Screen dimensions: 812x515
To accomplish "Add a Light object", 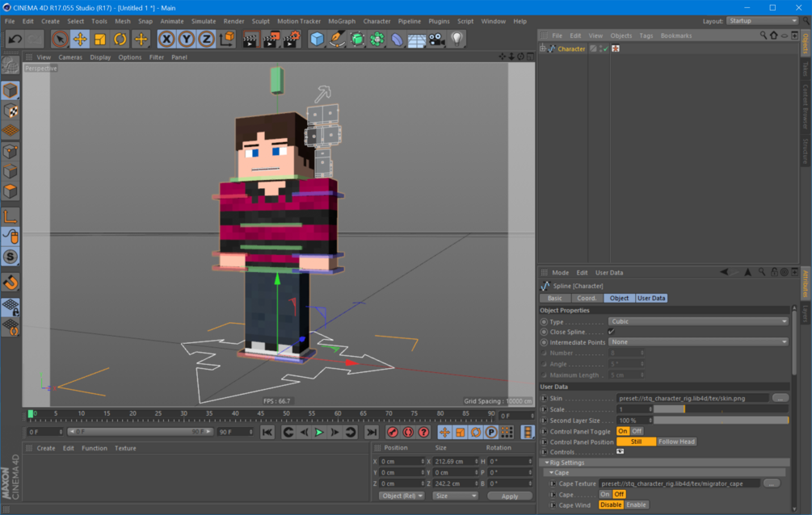I will (x=456, y=39).
